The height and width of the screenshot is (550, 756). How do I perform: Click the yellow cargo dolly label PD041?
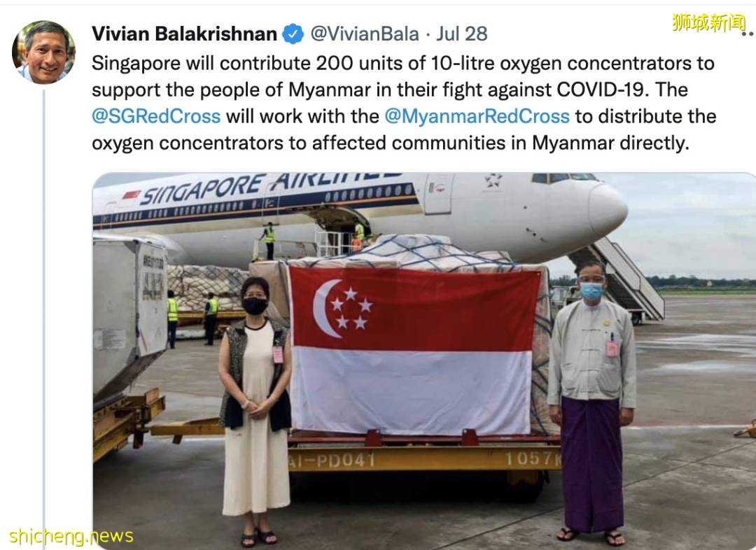(332, 460)
